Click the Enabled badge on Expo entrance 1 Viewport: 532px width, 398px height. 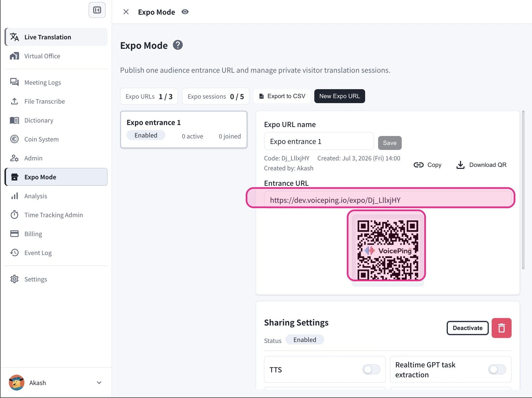146,135
